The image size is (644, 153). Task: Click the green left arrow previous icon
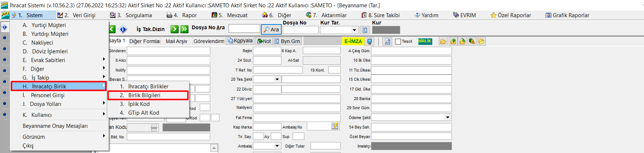[112, 29]
